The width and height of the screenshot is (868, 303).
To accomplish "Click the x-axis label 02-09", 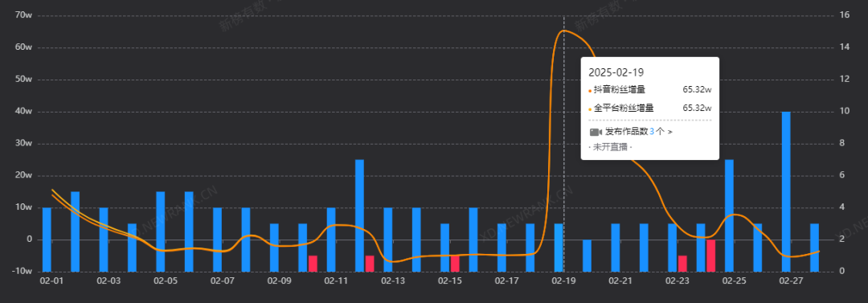I will point(279,280).
